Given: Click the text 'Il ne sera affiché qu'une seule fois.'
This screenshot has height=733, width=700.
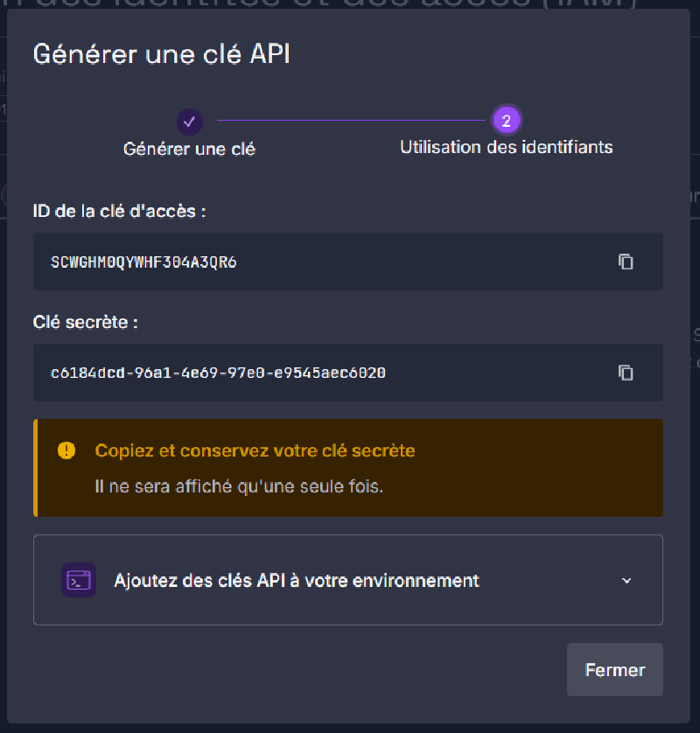Looking at the screenshot, I should pyautogui.click(x=239, y=486).
